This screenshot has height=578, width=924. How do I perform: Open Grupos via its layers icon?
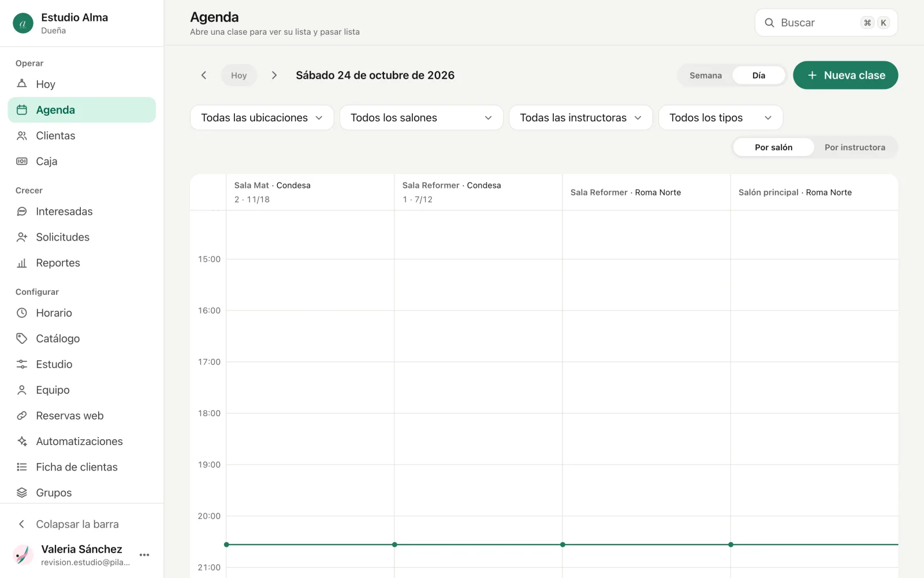[x=22, y=493]
